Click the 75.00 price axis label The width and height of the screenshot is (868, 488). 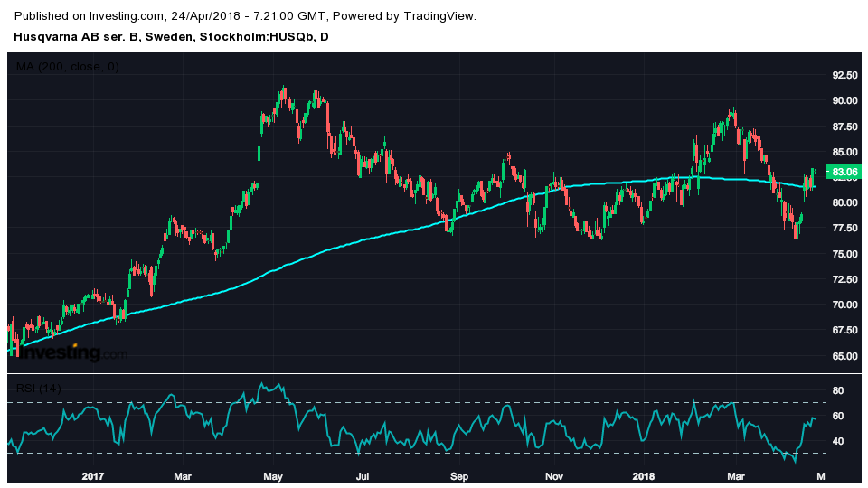(844, 254)
